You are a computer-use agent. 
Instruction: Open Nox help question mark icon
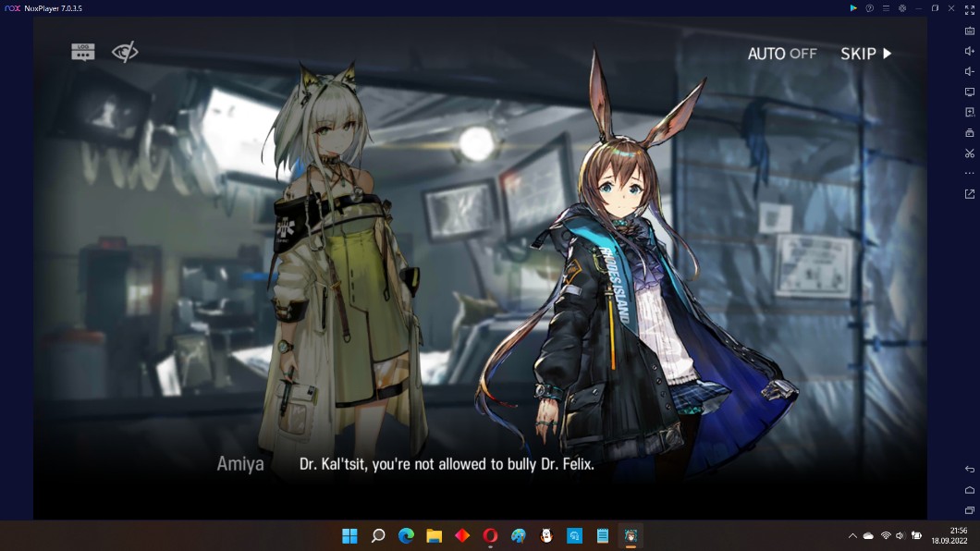point(869,8)
